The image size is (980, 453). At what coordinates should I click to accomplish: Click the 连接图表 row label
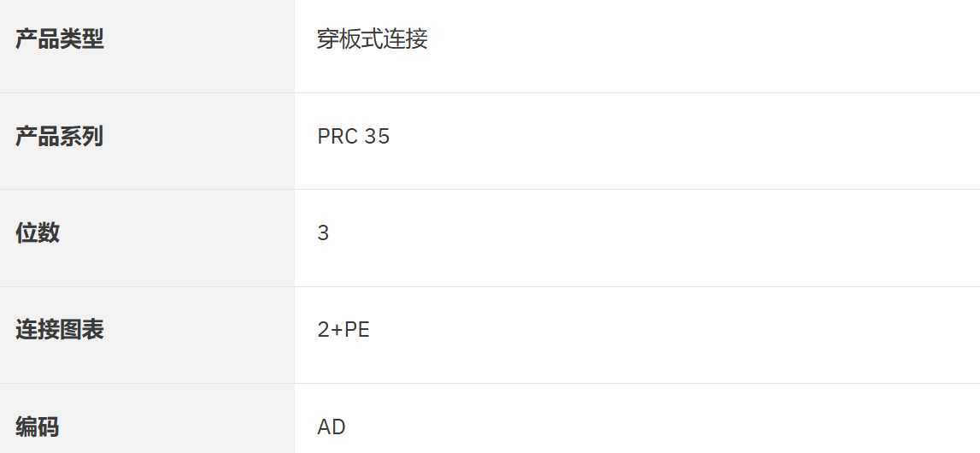(60, 330)
